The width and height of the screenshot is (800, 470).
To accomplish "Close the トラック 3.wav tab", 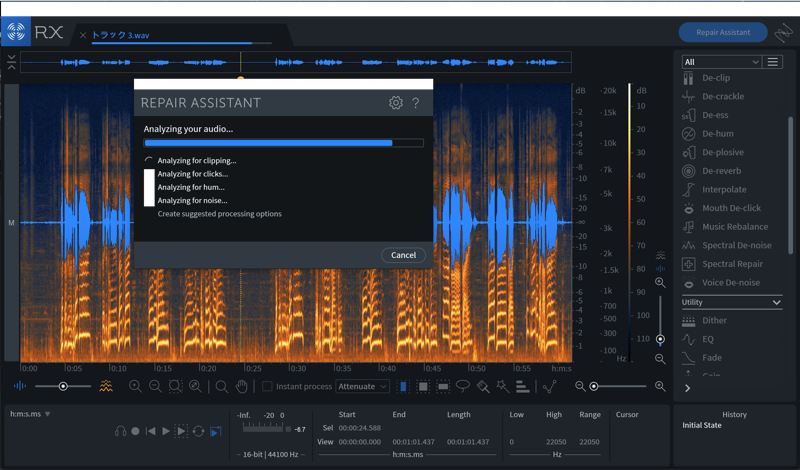I will [83, 35].
